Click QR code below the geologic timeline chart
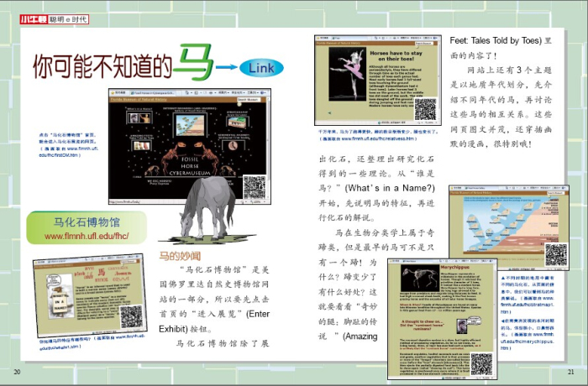 pyautogui.click(x=555, y=253)
